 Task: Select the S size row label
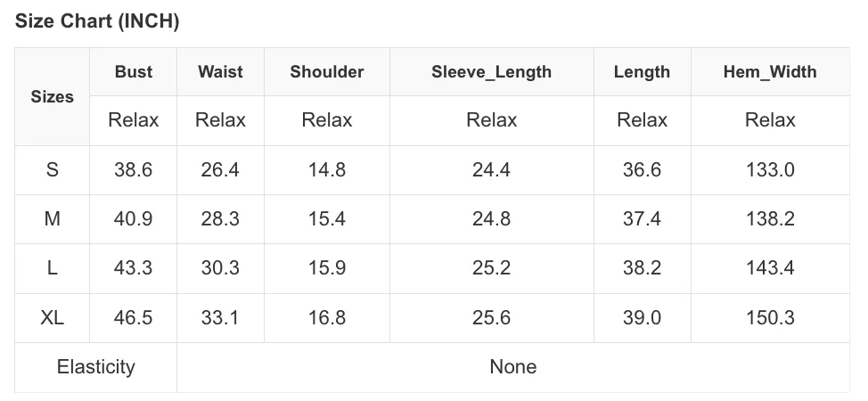click(52, 169)
